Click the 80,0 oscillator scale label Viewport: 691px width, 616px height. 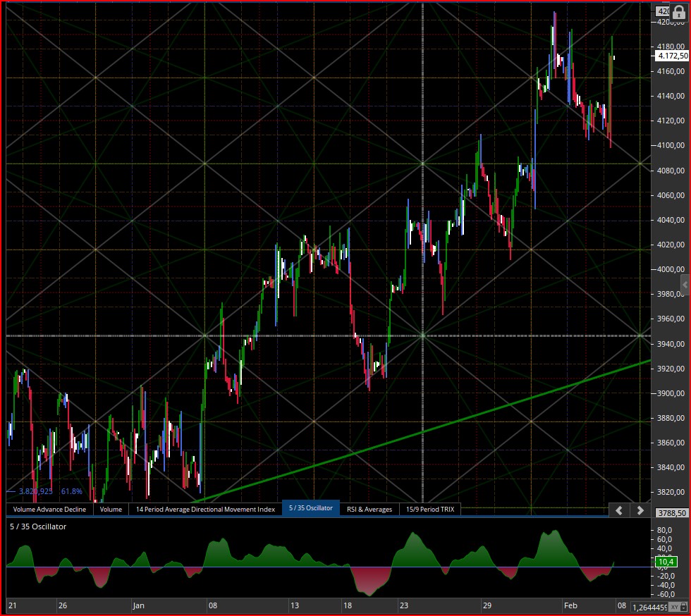click(664, 530)
